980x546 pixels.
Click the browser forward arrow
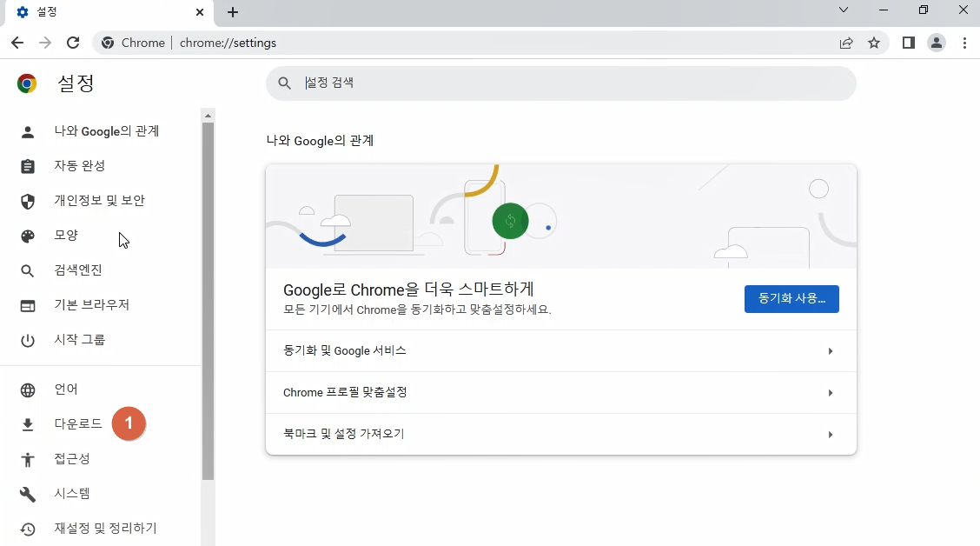pyautogui.click(x=45, y=43)
